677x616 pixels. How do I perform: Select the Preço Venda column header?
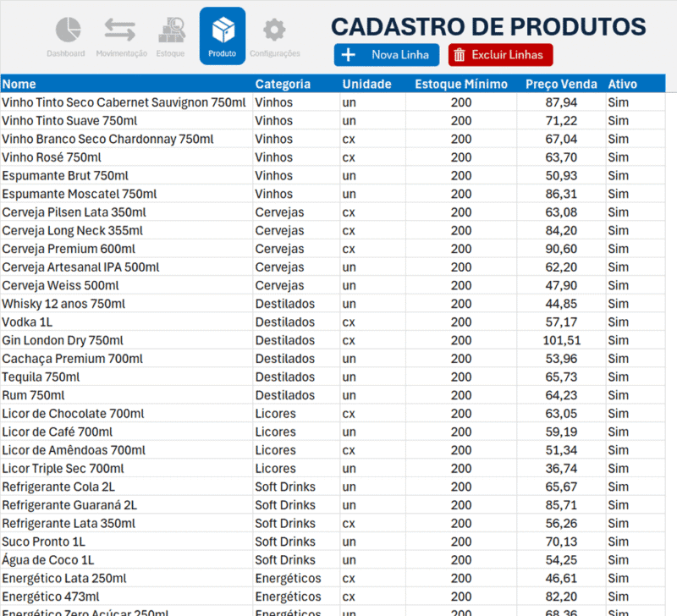(x=561, y=84)
